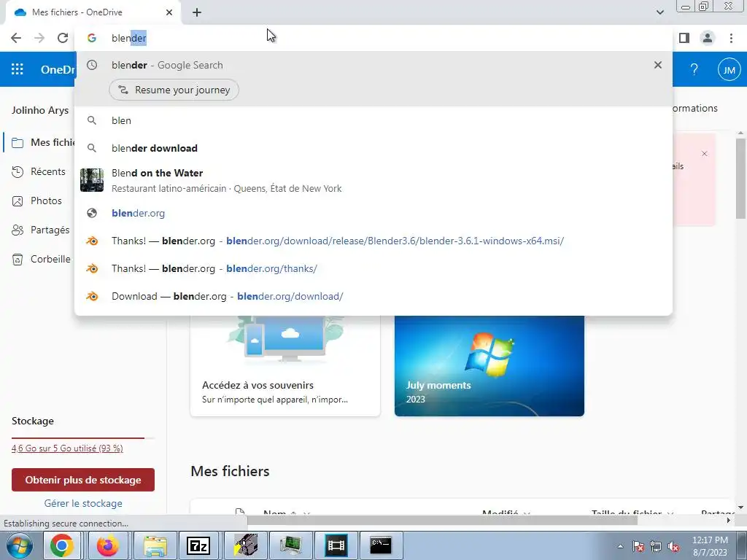The width and height of the screenshot is (747, 560).
Task: Click the Corbeille recycle bin icon
Action: 18,260
